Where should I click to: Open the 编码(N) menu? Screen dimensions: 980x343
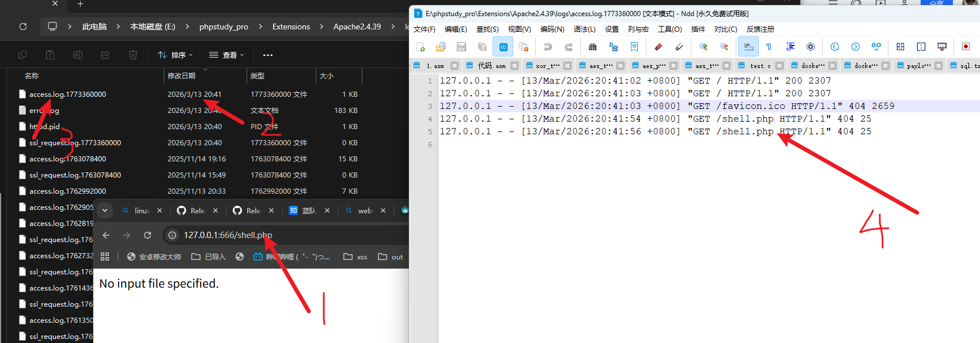(551, 29)
